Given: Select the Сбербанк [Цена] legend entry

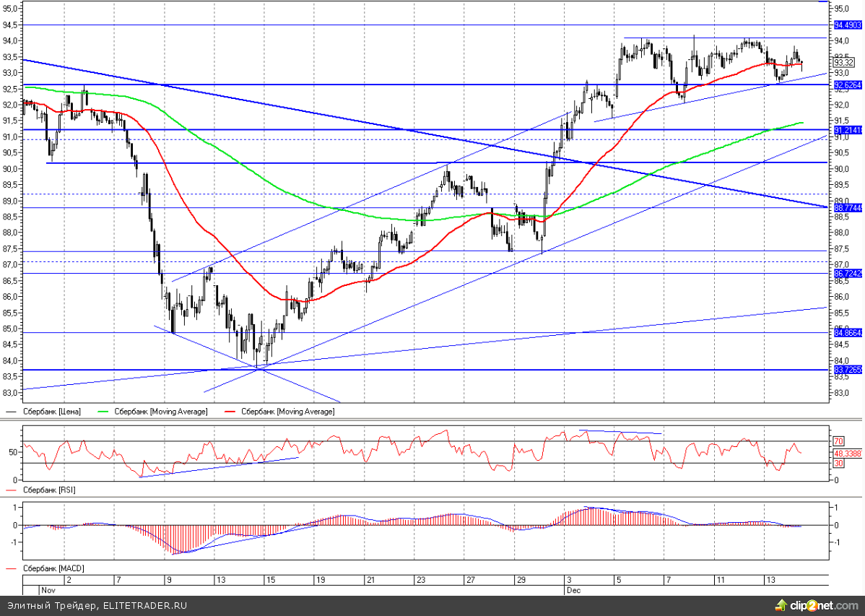Looking at the screenshot, I should tap(52, 412).
